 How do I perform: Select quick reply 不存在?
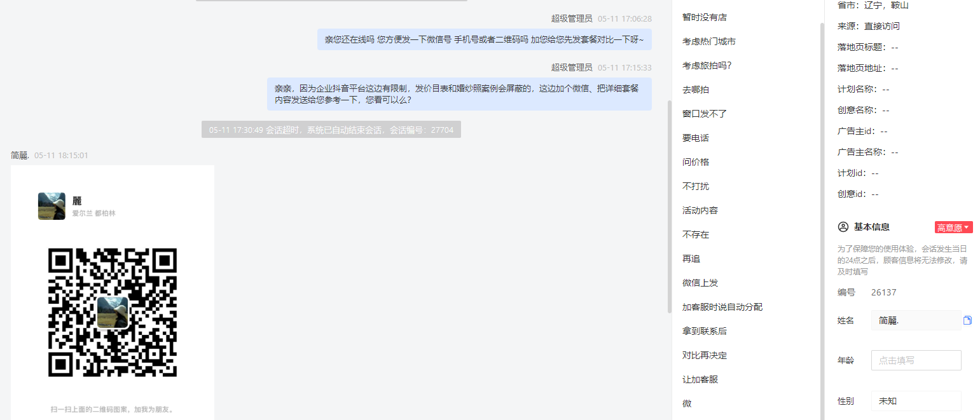695,234
